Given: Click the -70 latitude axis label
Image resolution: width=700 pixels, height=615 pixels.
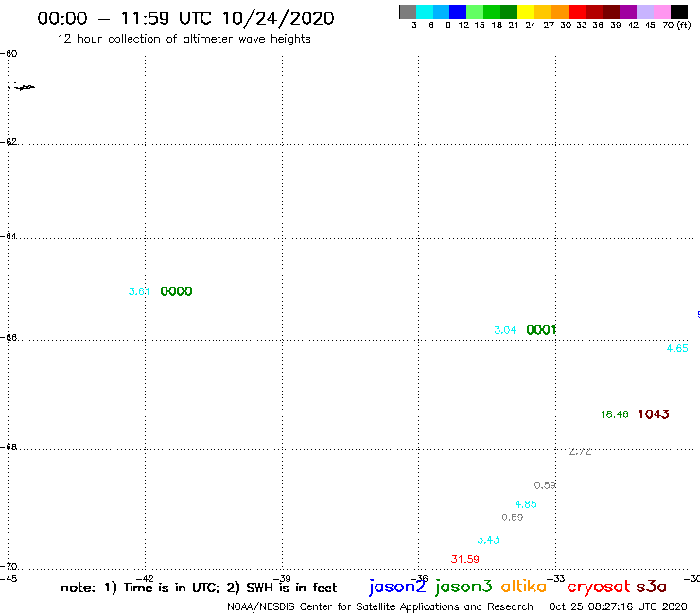Looking at the screenshot, I should point(9,567).
